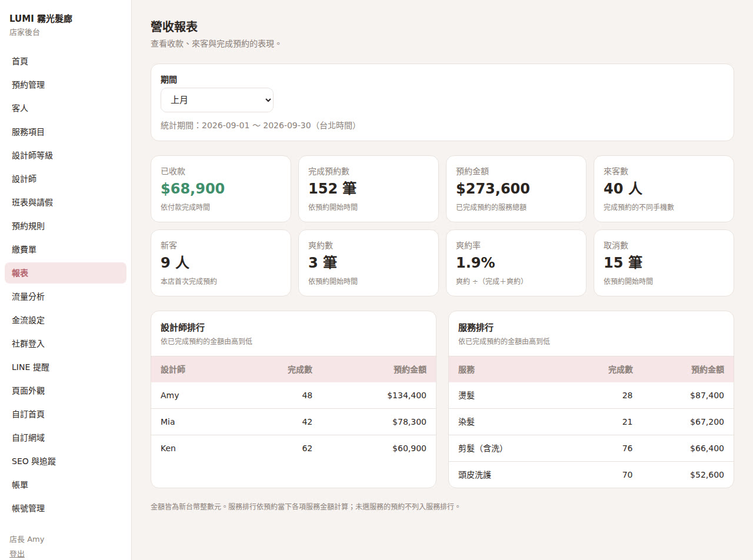This screenshot has width=753, height=560.
Task: Click the 燙髮 row in 服務排行
Action: (x=591, y=395)
